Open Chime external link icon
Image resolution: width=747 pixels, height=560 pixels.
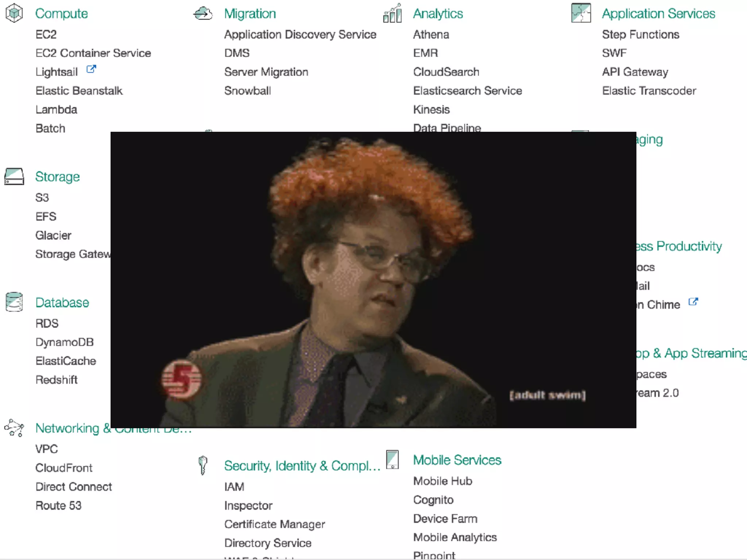[x=693, y=302]
